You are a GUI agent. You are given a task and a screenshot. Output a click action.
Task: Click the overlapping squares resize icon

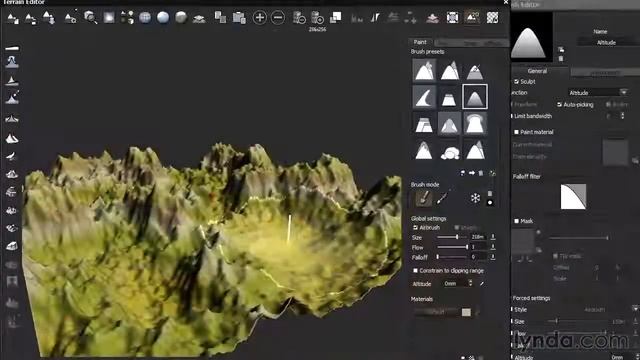coord(336,18)
